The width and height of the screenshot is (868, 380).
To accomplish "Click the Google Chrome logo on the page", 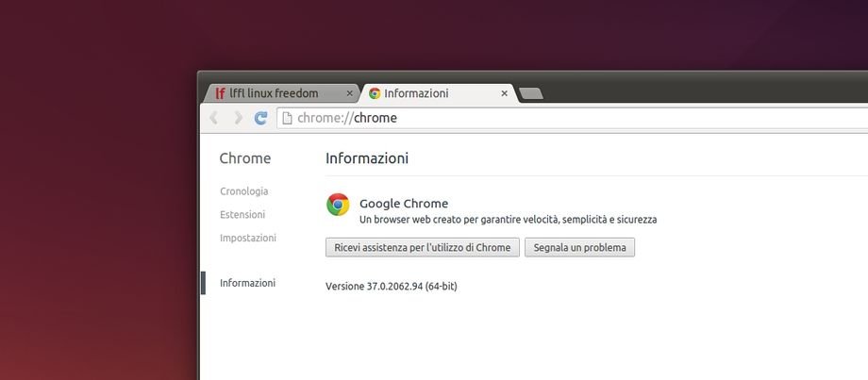I will [x=338, y=205].
